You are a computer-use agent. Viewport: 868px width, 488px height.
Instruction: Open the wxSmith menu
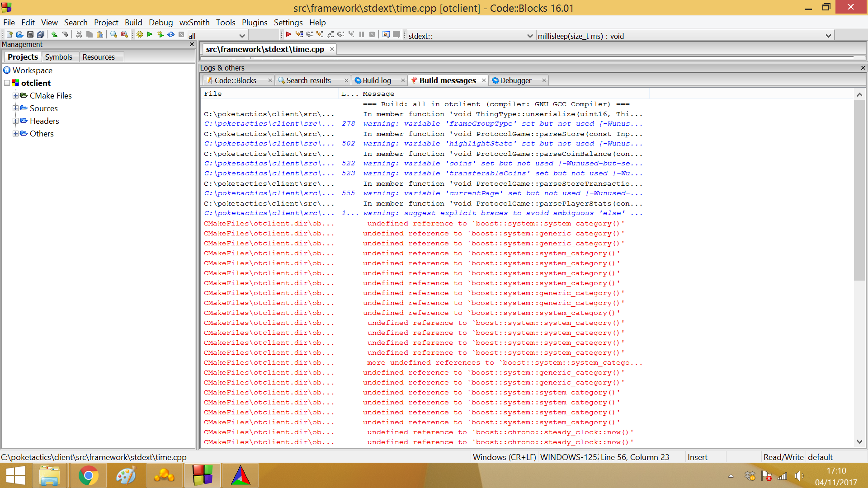[194, 22]
